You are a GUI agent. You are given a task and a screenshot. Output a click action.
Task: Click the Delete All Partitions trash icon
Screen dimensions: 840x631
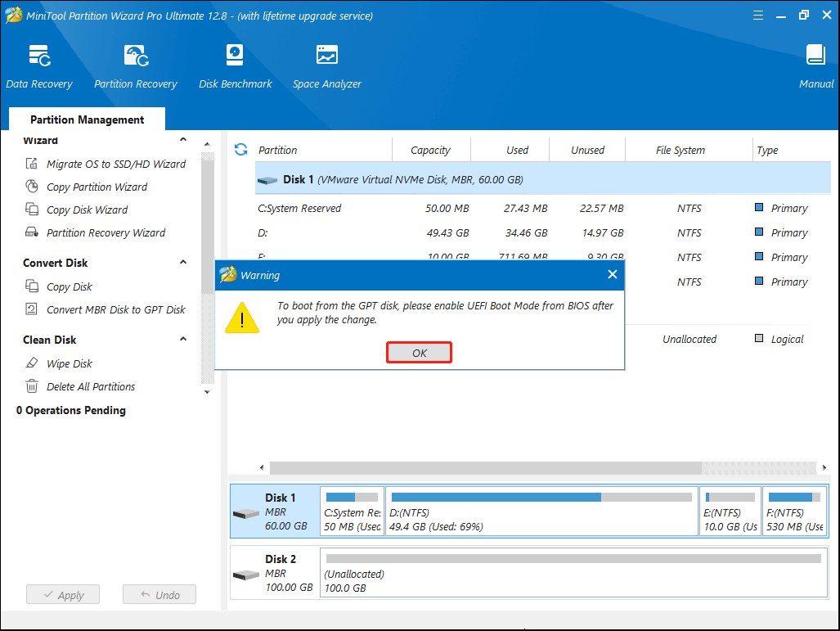(32, 386)
